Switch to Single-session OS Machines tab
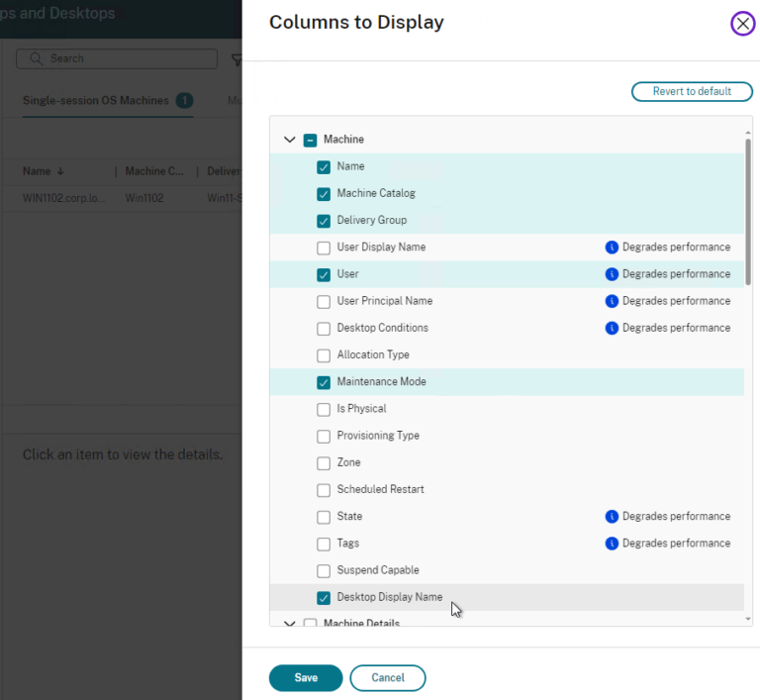Image resolution: width=760 pixels, height=700 pixels. 98,101
